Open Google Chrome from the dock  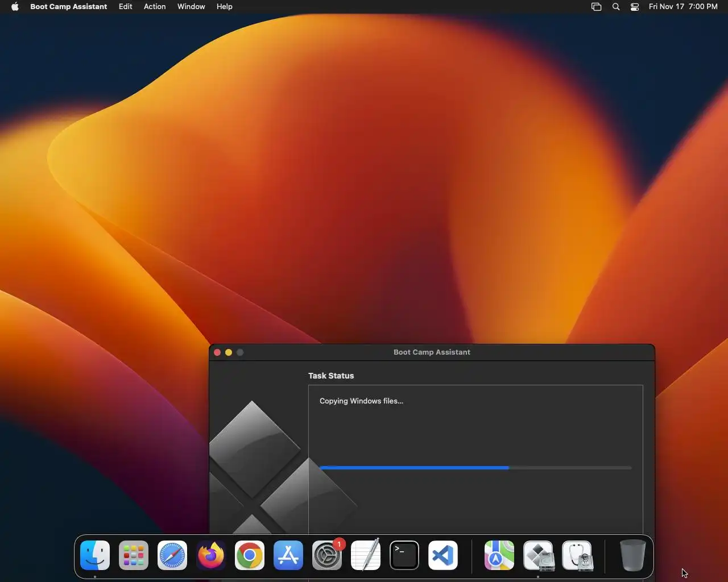click(x=250, y=555)
